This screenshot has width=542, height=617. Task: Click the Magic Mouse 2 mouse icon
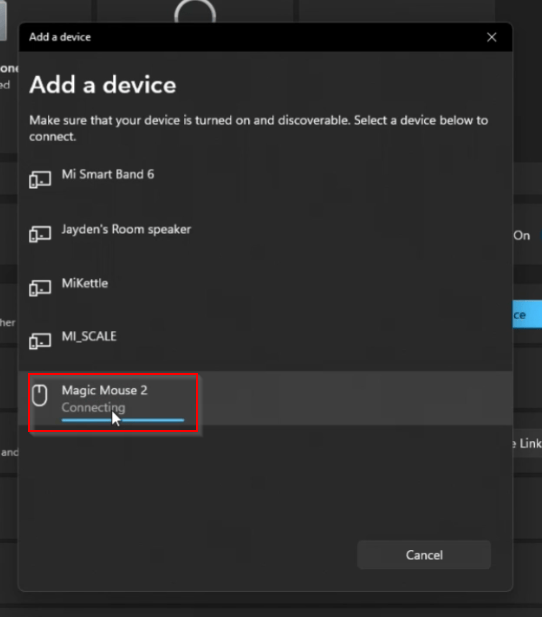click(40, 395)
